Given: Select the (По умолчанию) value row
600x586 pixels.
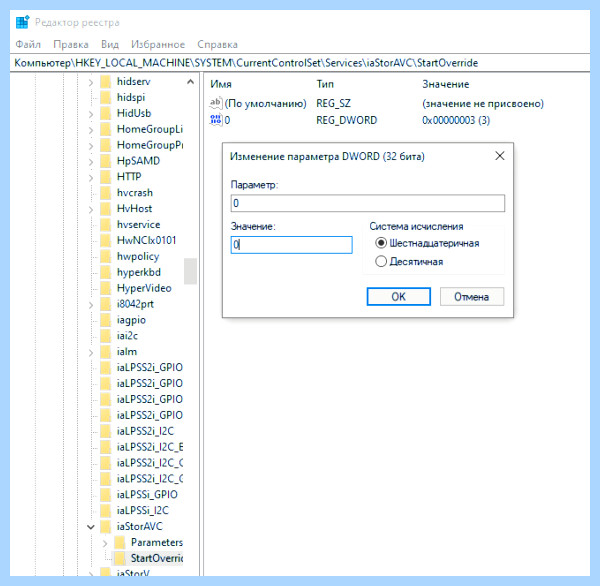Looking at the screenshot, I should 258,103.
